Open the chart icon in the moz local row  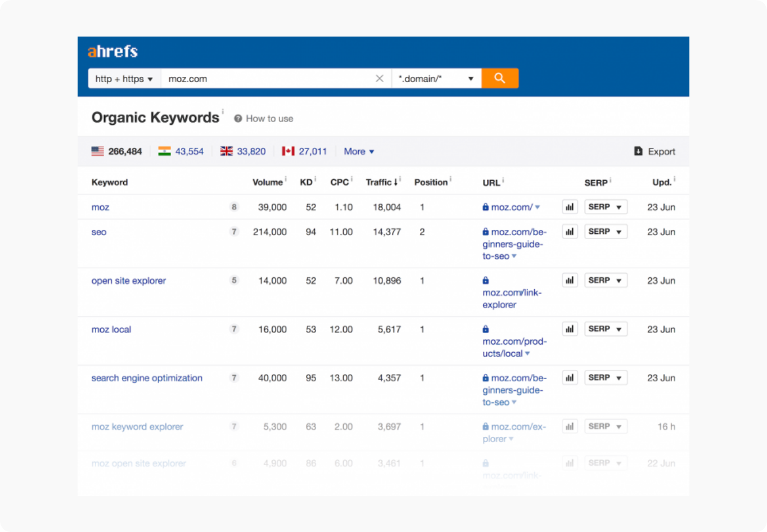(570, 329)
